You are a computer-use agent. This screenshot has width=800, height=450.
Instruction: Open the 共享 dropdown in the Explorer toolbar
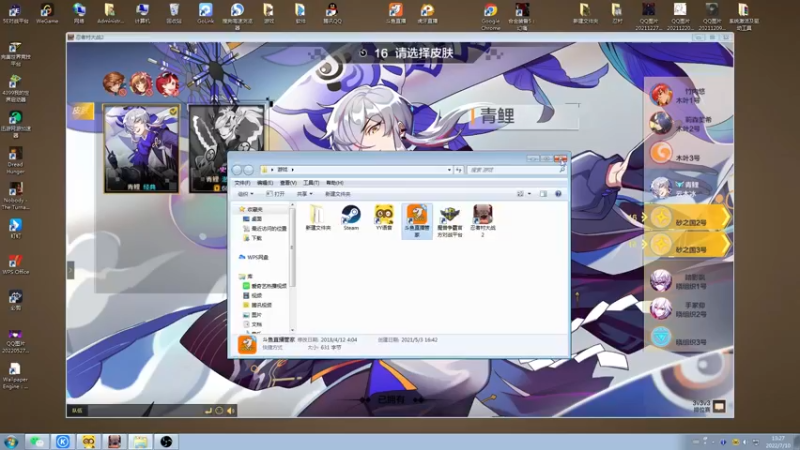[x=305, y=194]
